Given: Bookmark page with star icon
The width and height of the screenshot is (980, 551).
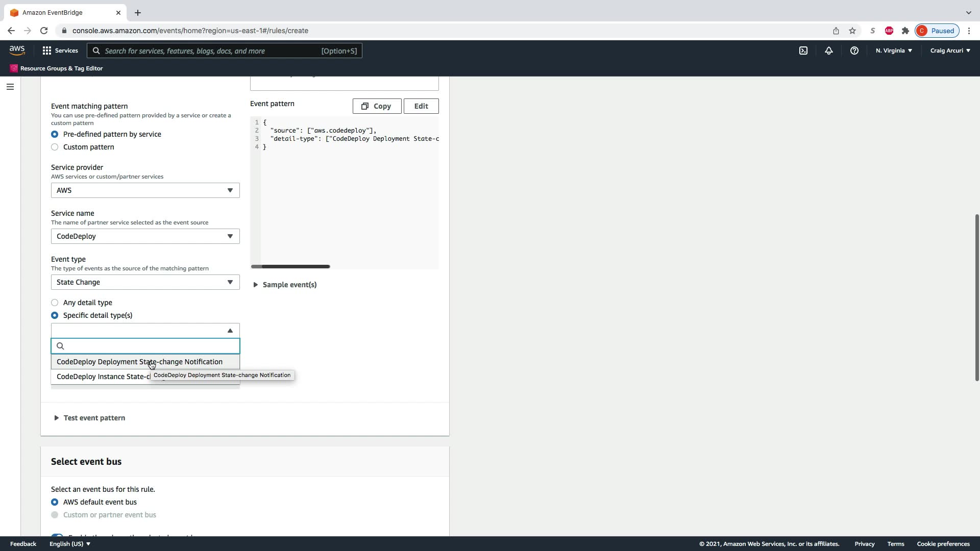Looking at the screenshot, I should 852,31.
